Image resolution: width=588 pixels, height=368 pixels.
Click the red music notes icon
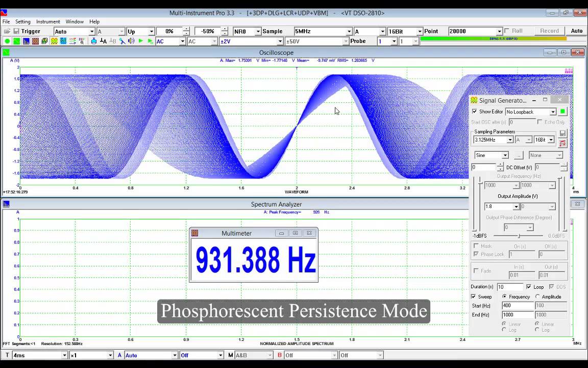[x=562, y=143]
